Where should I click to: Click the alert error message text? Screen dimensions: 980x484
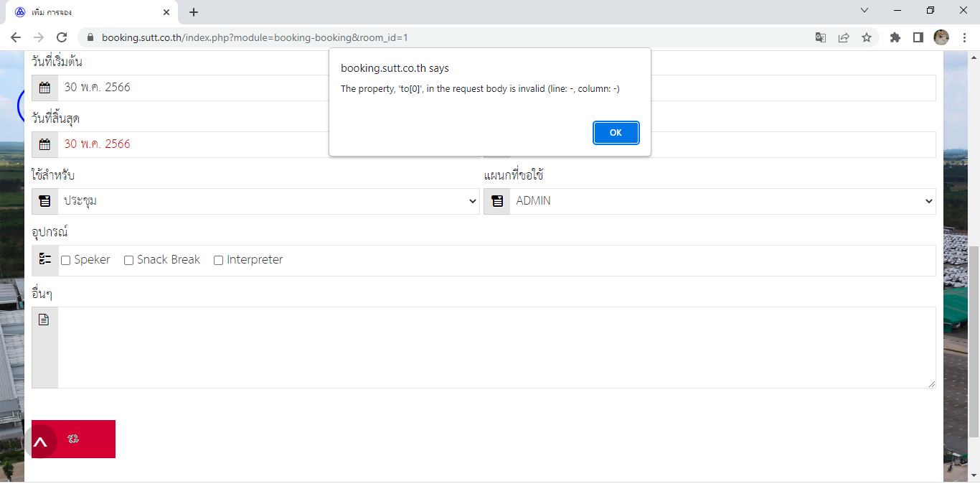tap(480, 89)
